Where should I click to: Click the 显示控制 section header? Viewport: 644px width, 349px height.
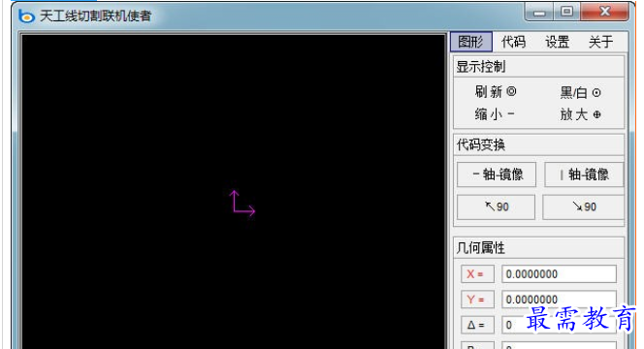(x=538, y=67)
